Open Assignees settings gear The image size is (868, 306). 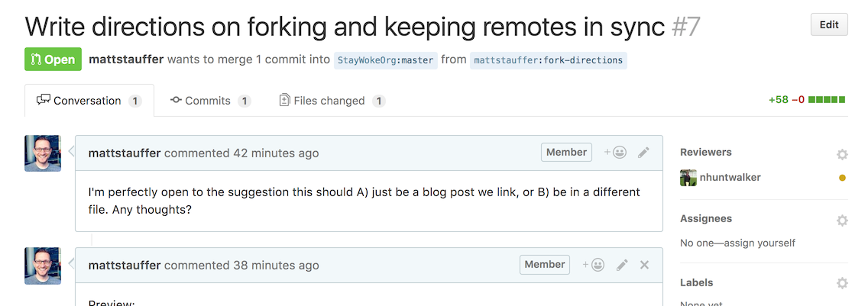pyautogui.click(x=842, y=221)
